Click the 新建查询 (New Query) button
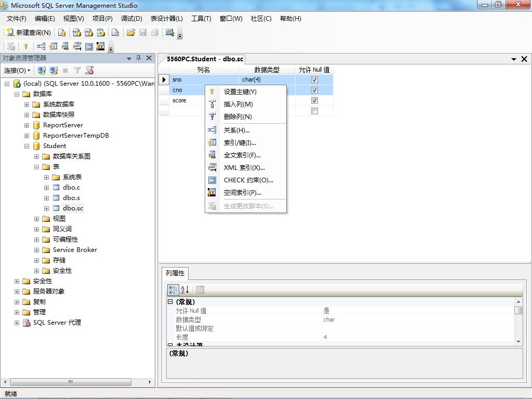This screenshot has width=532, height=399. click(x=29, y=32)
